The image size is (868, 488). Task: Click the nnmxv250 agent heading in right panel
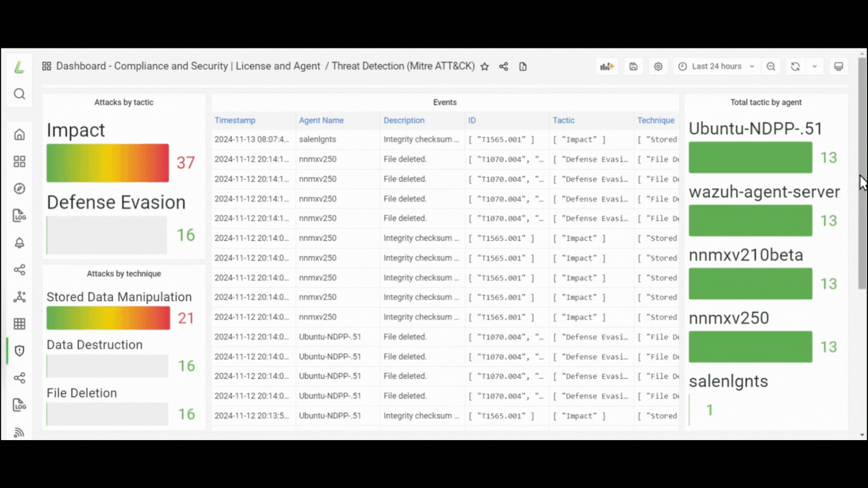click(x=729, y=318)
